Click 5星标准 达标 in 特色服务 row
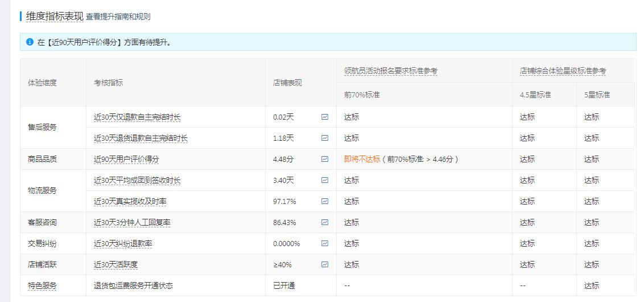 tap(592, 285)
